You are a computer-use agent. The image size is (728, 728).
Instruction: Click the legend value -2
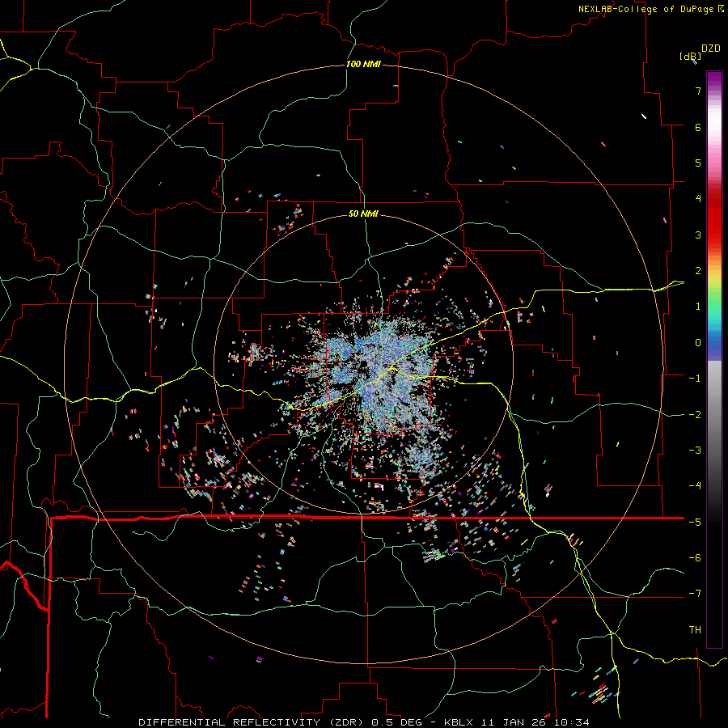pyautogui.click(x=695, y=415)
